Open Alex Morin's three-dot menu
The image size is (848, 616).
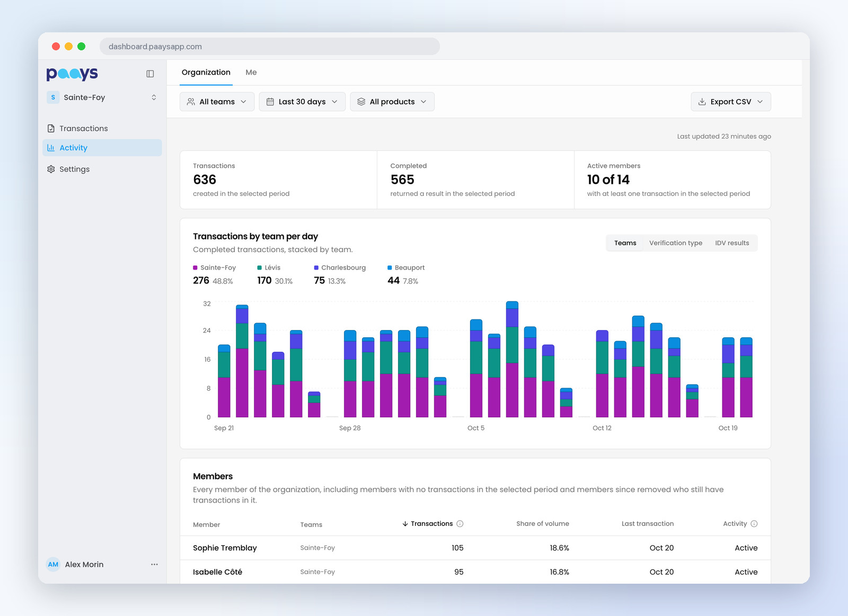154,564
